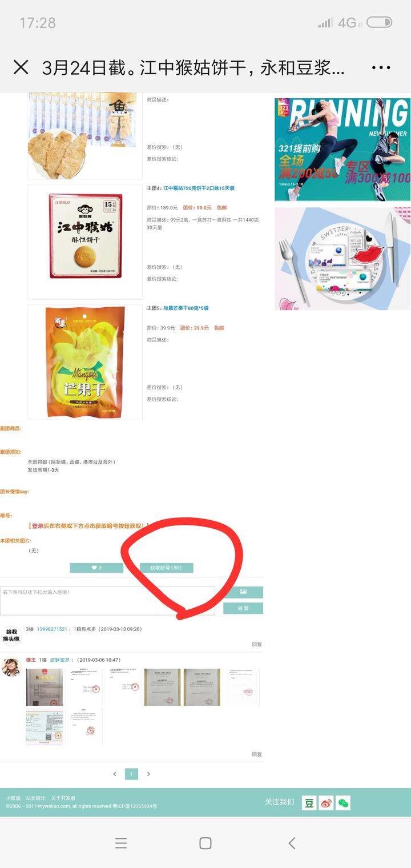Go to previous page arrow

(115, 774)
